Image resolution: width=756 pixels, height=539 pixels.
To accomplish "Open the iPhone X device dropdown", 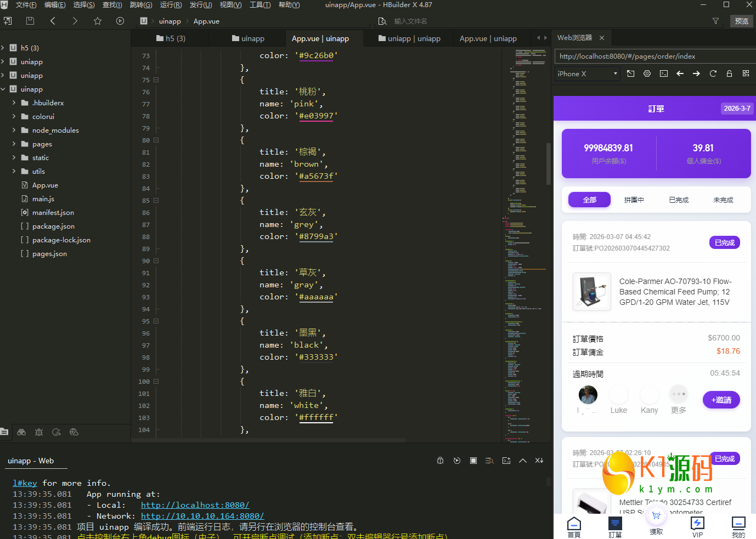I will click(x=586, y=73).
